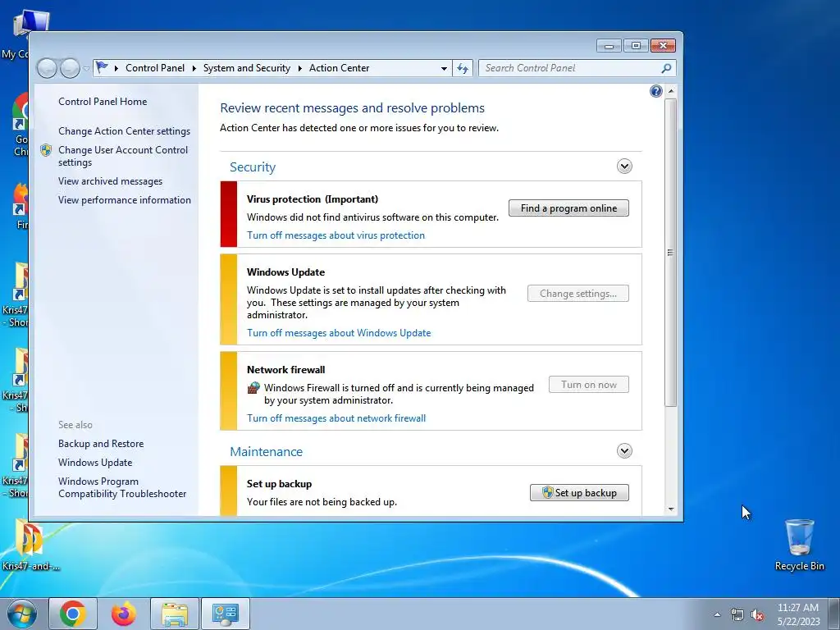Image resolution: width=840 pixels, height=630 pixels.
Task: Click Turn off messages about network firewall
Action: [336, 418]
